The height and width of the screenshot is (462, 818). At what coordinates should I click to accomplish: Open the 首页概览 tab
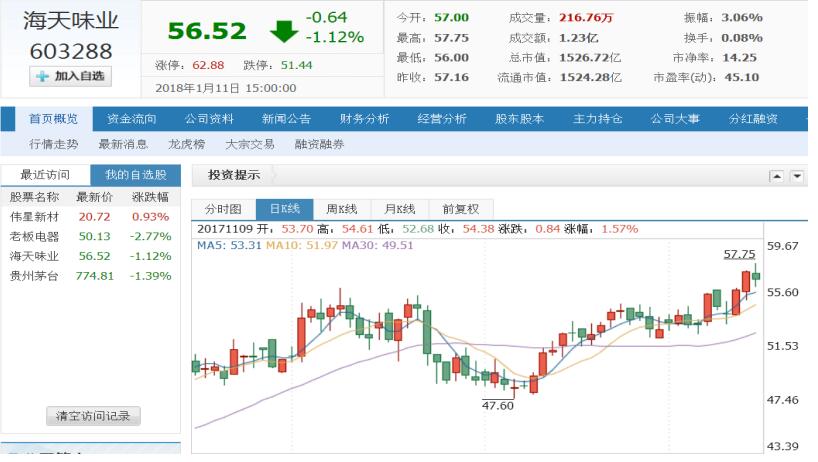[53, 119]
